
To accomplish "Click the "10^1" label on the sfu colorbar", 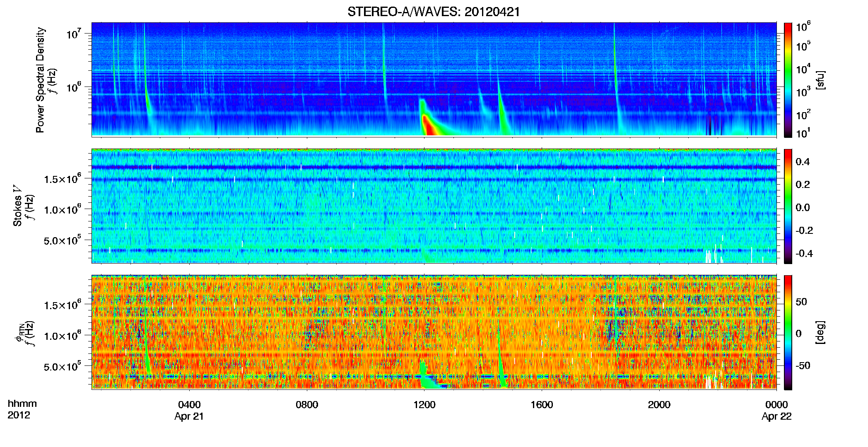I will pos(803,133).
